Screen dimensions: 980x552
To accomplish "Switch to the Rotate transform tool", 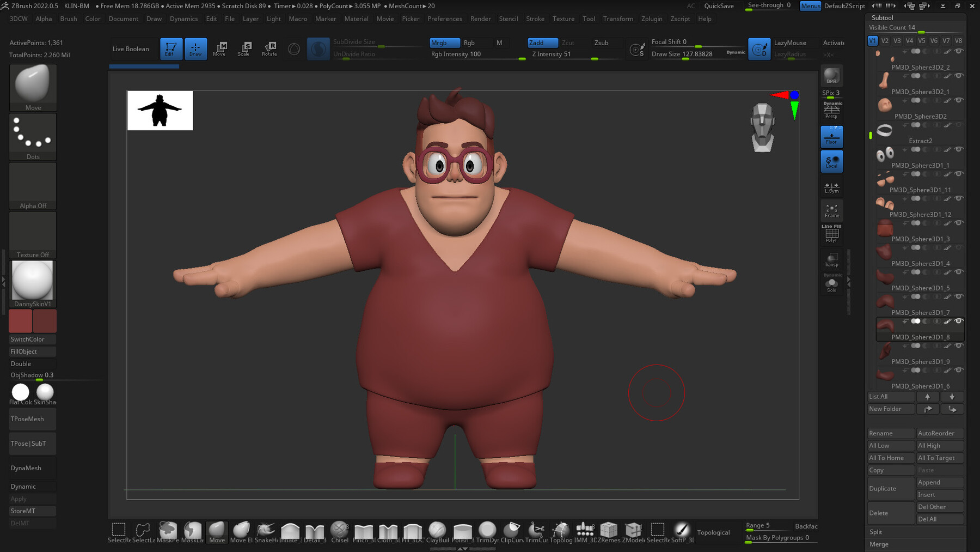I will pos(269,49).
